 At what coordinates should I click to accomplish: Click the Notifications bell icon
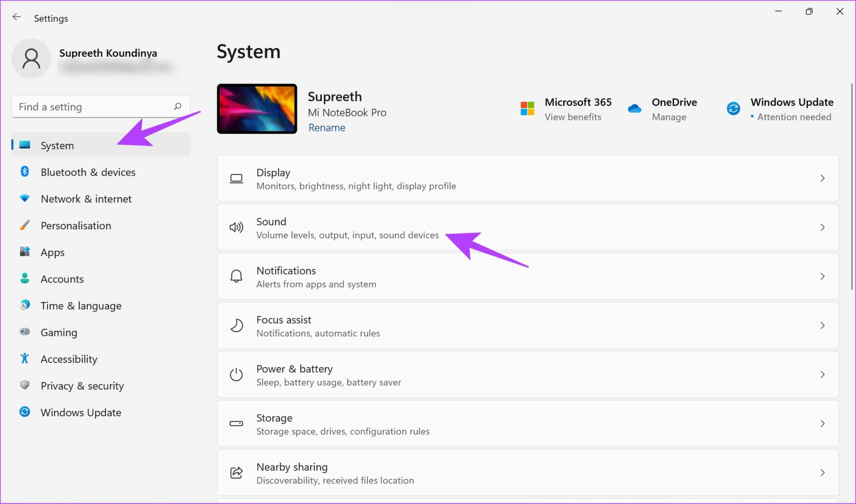[236, 277]
